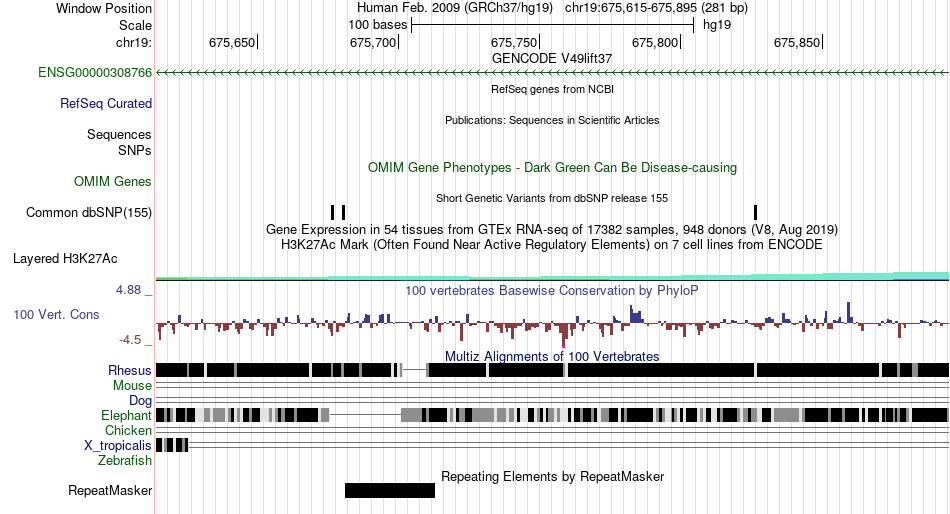
Task: Open the RefSeq Curated track label
Action: pyautogui.click(x=106, y=104)
